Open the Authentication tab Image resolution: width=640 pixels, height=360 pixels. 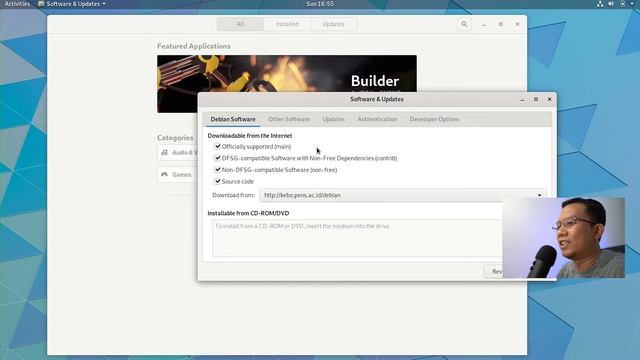pyautogui.click(x=377, y=119)
